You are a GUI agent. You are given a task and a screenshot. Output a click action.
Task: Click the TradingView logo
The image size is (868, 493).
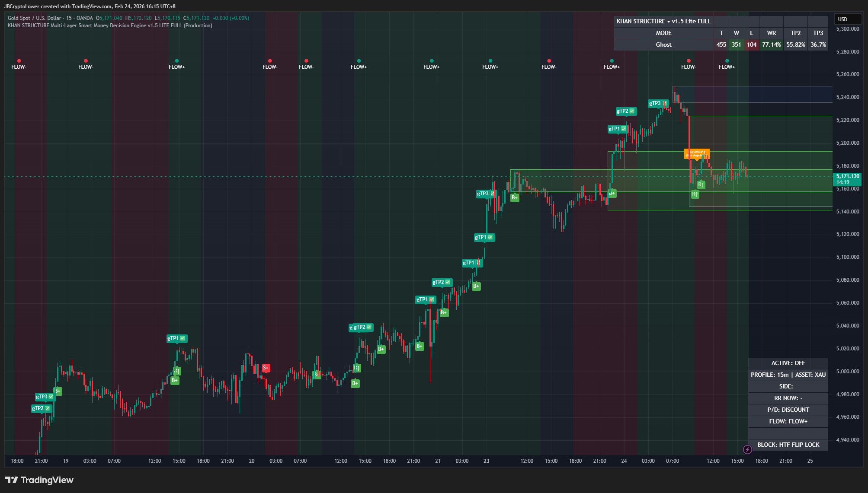(x=39, y=480)
